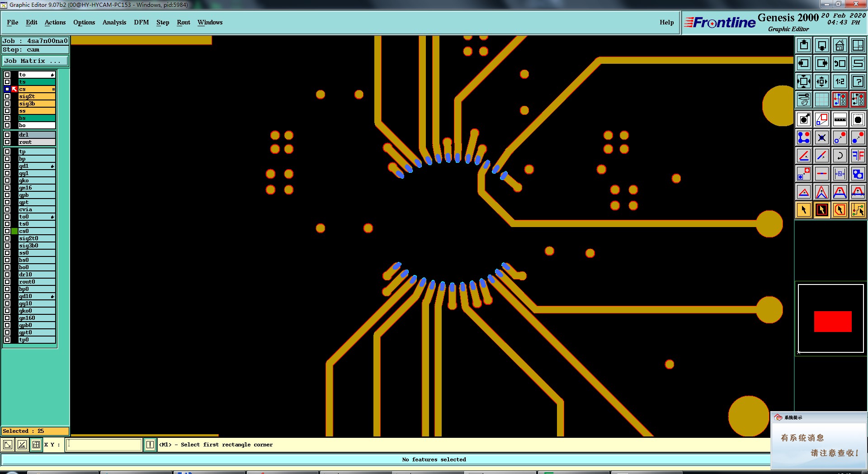Image resolution: width=868 pixels, height=474 pixels.
Task: Click the grid snap icon left of X Y
Action: (36, 445)
